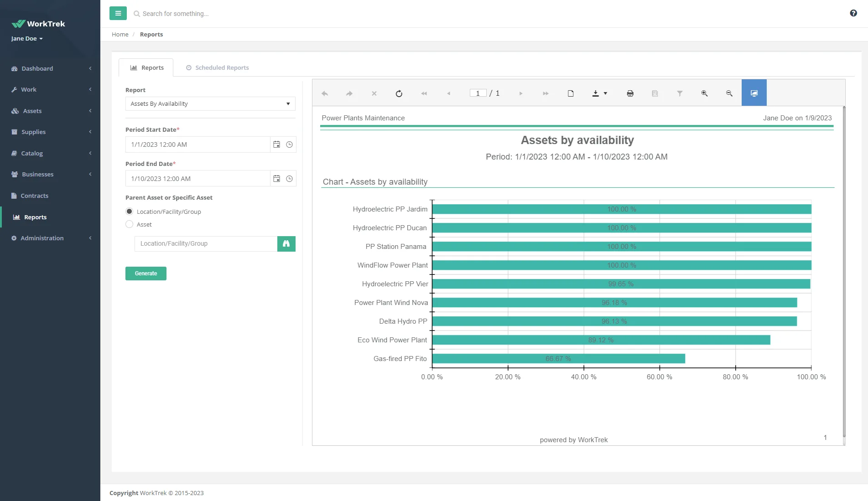Click the binoculars search location button
868x501 pixels.
[286, 244]
